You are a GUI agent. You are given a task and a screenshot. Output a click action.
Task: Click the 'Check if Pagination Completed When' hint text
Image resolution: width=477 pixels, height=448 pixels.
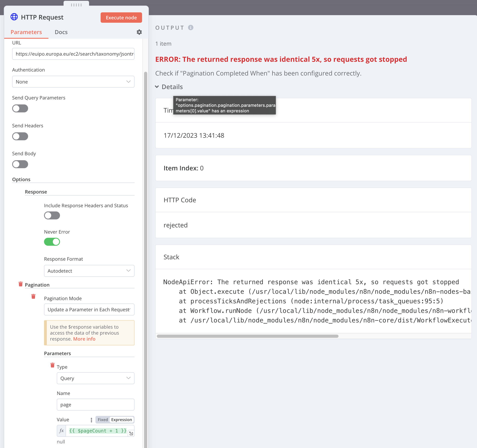pos(258,73)
